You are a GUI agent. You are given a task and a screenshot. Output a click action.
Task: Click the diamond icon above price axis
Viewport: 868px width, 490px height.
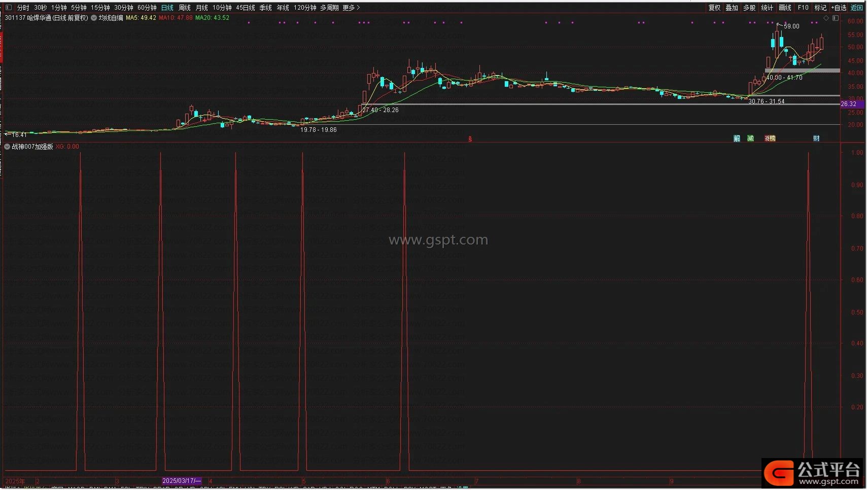pyautogui.click(x=826, y=18)
